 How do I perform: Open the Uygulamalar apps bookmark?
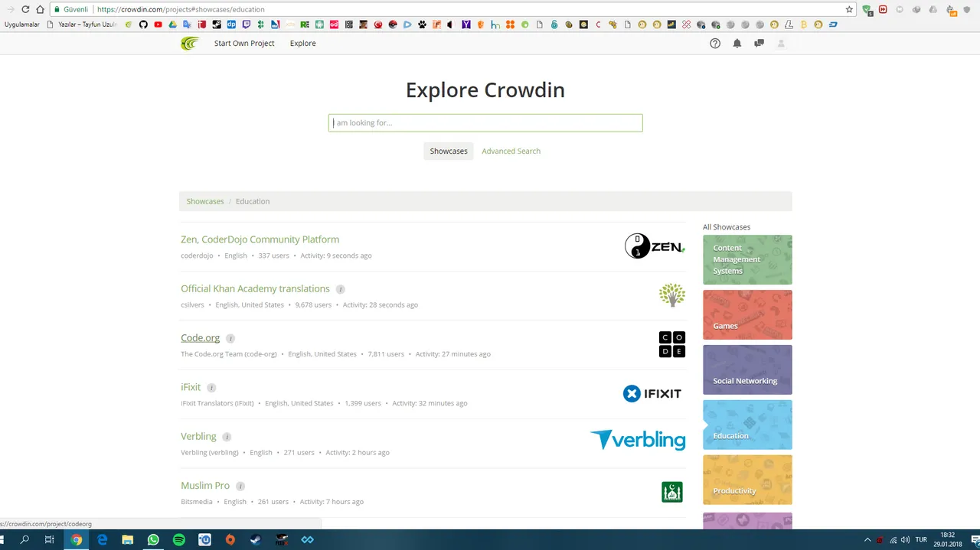click(x=22, y=24)
